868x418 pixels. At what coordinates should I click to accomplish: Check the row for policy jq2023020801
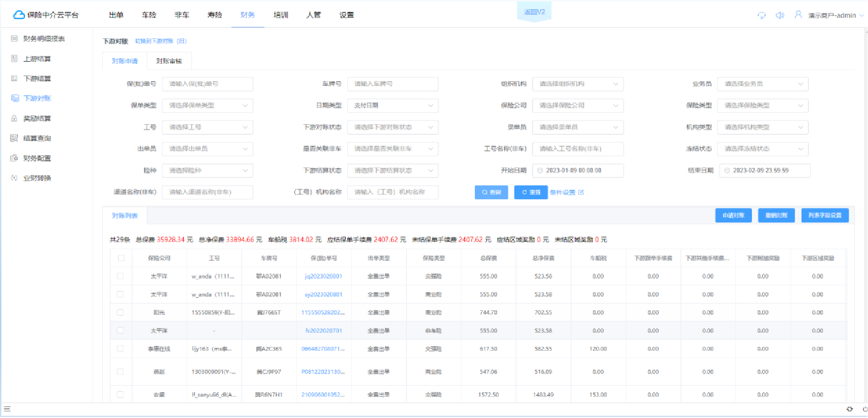point(120,276)
